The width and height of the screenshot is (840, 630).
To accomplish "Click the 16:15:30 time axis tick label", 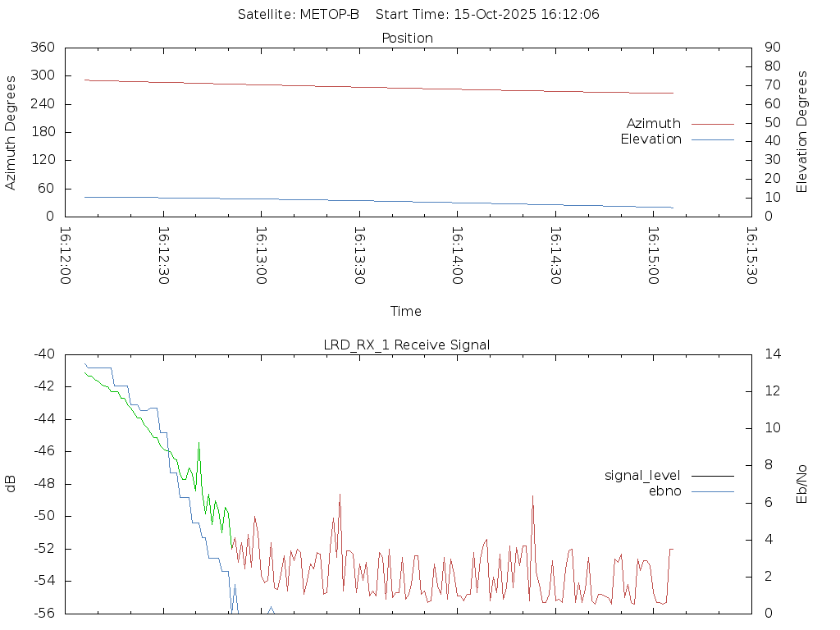I will 750,256.
